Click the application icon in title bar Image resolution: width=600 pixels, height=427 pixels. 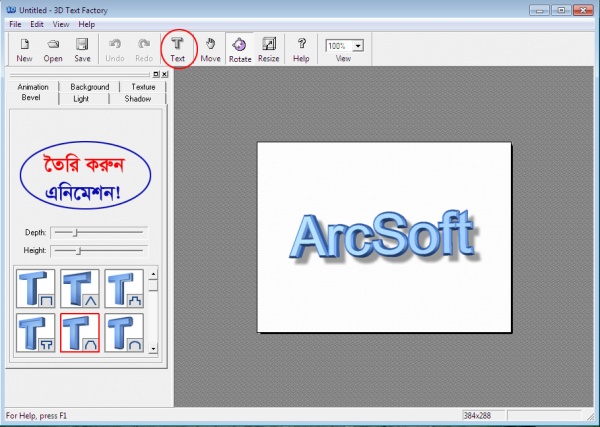coord(11,10)
